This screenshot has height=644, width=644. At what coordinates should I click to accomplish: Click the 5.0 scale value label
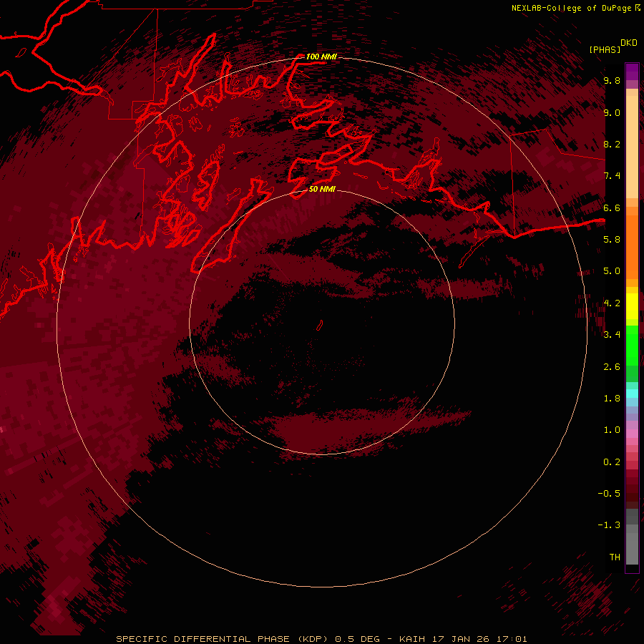pos(612,271)
